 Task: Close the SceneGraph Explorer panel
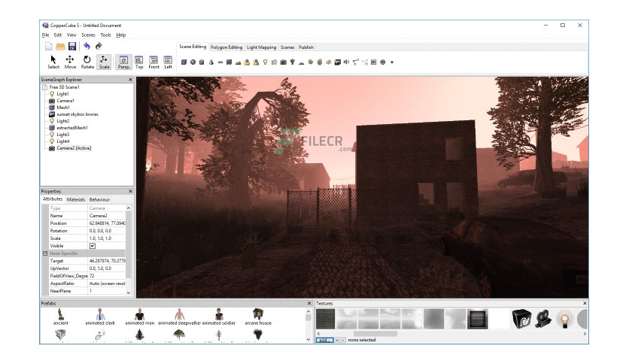[130, 80]
